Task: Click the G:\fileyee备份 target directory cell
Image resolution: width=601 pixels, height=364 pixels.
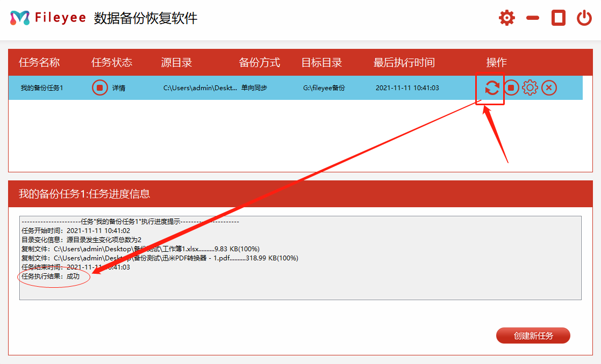Action: click(324, 88)
